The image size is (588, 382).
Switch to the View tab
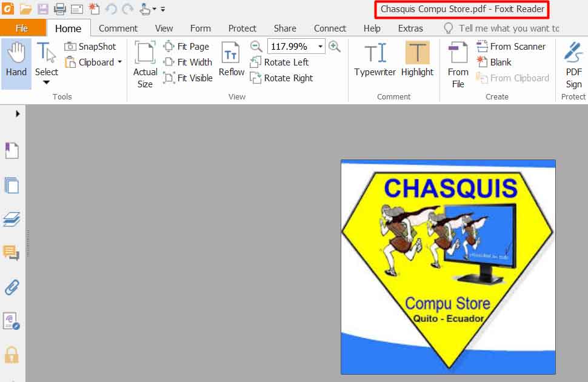click(x=164, y=28)
